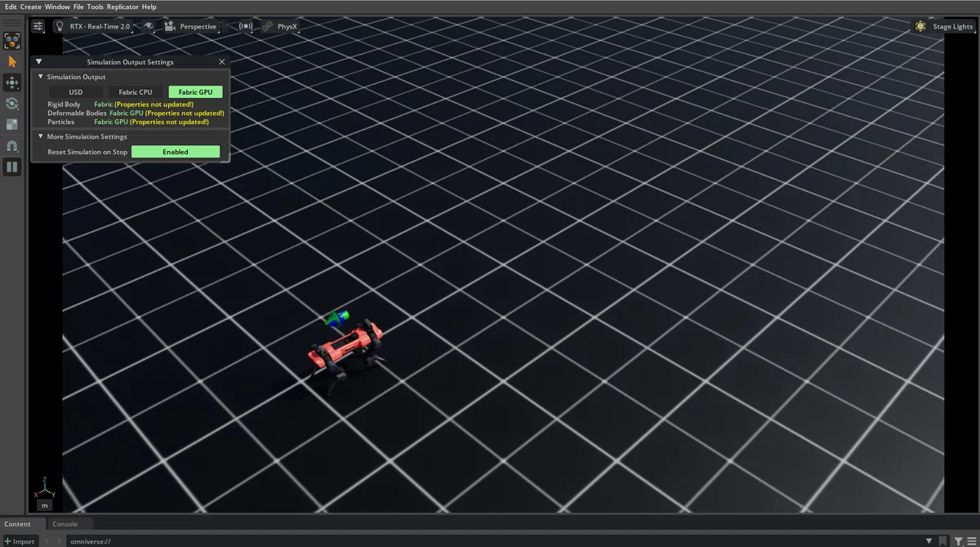Screen dimensions: 980x547
Task: Open the Perspective camera dropdown
Action: tap(198, 26)
